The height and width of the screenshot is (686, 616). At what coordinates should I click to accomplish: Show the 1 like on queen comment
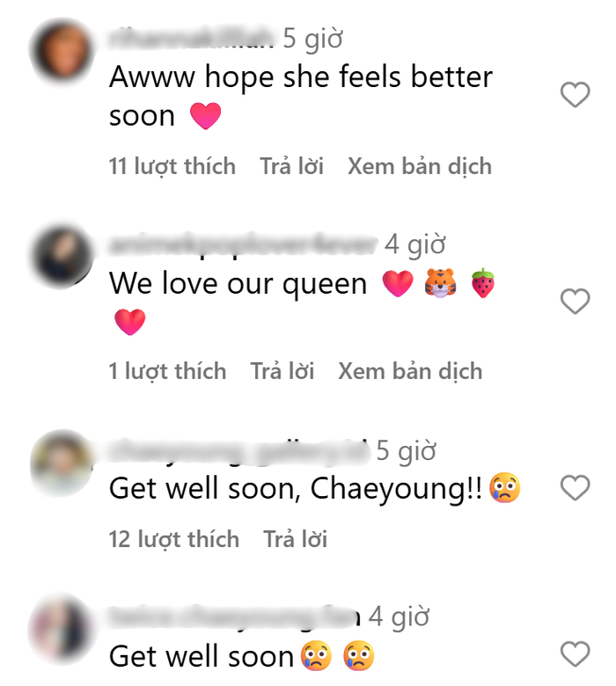[x=167, y=371]
